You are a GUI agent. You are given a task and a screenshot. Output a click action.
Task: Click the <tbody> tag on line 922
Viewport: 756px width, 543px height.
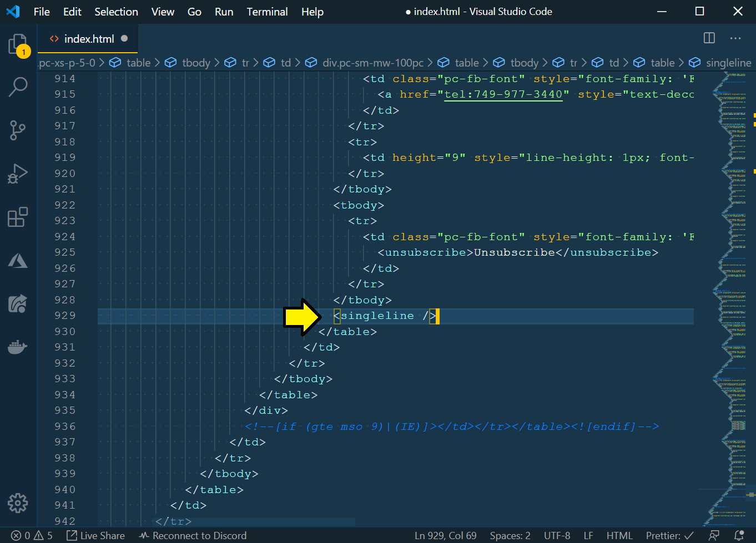[x=359, y=205]
